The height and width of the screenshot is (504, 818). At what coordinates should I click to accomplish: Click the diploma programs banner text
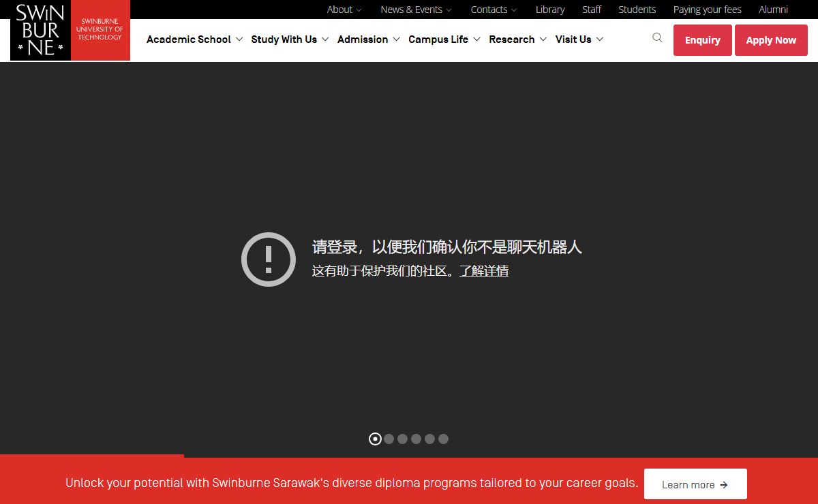coord(352,483)
